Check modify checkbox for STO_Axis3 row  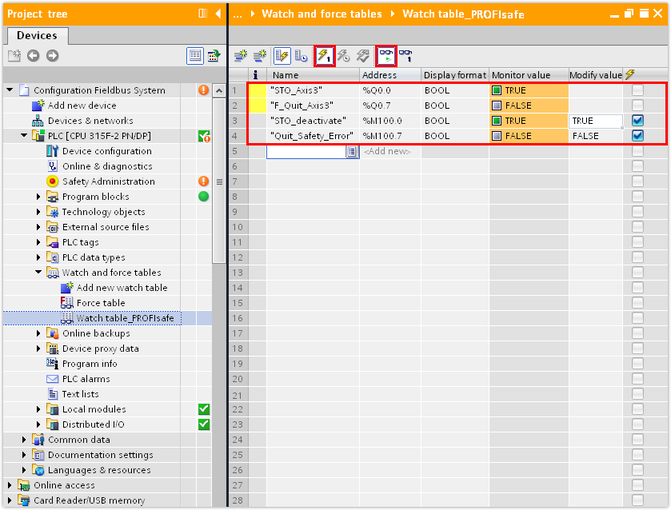coord(637,90)
